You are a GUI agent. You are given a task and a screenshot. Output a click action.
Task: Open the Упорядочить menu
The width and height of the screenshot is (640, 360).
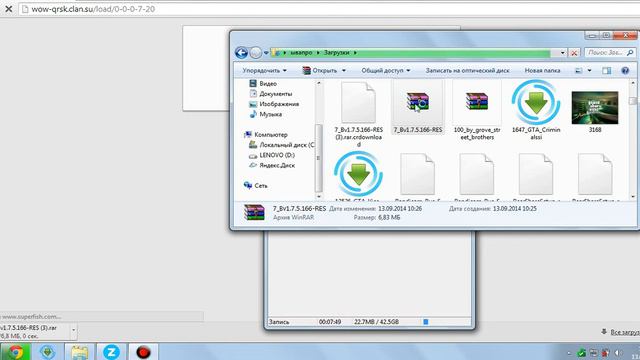pyautogui.click(x=264, y=71)
